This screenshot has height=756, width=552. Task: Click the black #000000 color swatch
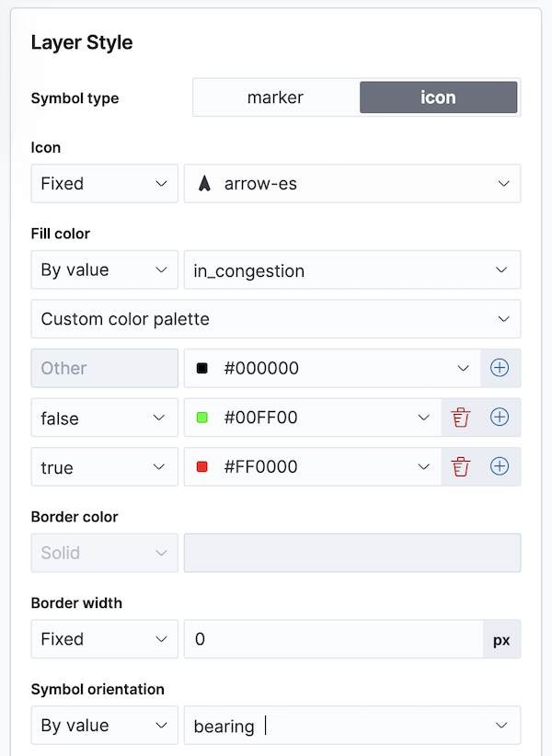(202, 369)
